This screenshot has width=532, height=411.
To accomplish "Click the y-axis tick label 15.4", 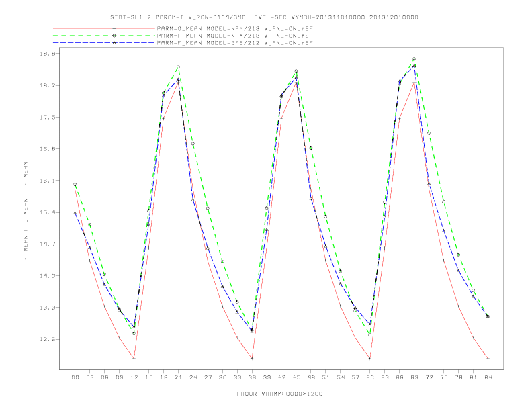I will pos(48,213).
